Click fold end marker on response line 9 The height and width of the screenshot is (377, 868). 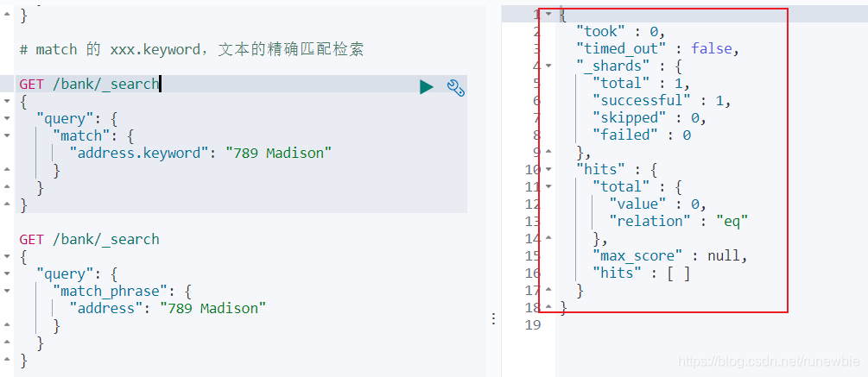point(548,151)
